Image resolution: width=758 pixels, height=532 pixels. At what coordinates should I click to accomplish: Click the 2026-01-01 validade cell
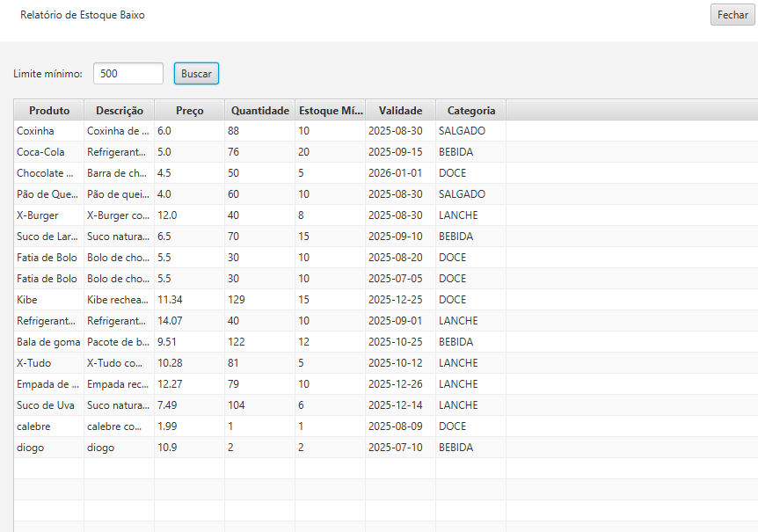(395, 173)
